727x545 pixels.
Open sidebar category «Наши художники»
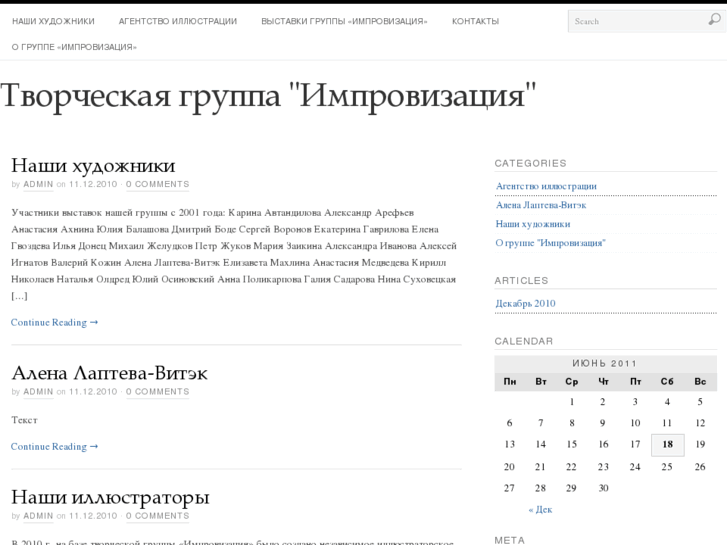tap(533, 224)
